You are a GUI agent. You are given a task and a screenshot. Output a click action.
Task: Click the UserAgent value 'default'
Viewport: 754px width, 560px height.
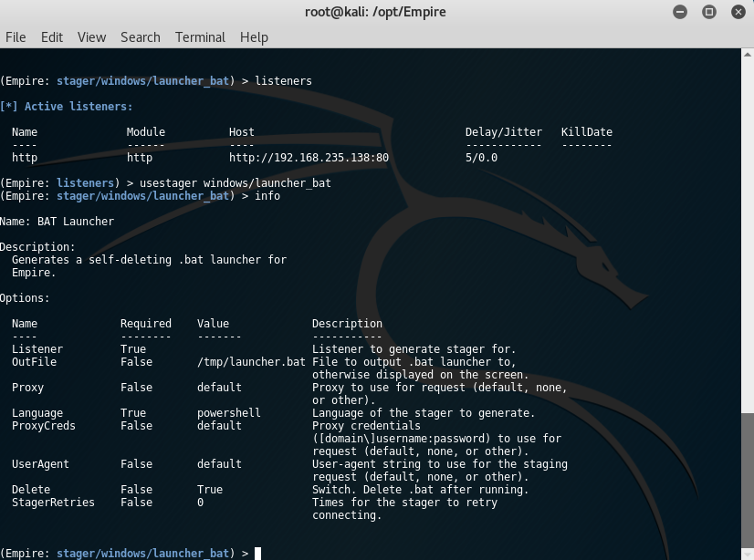(219, 464)
